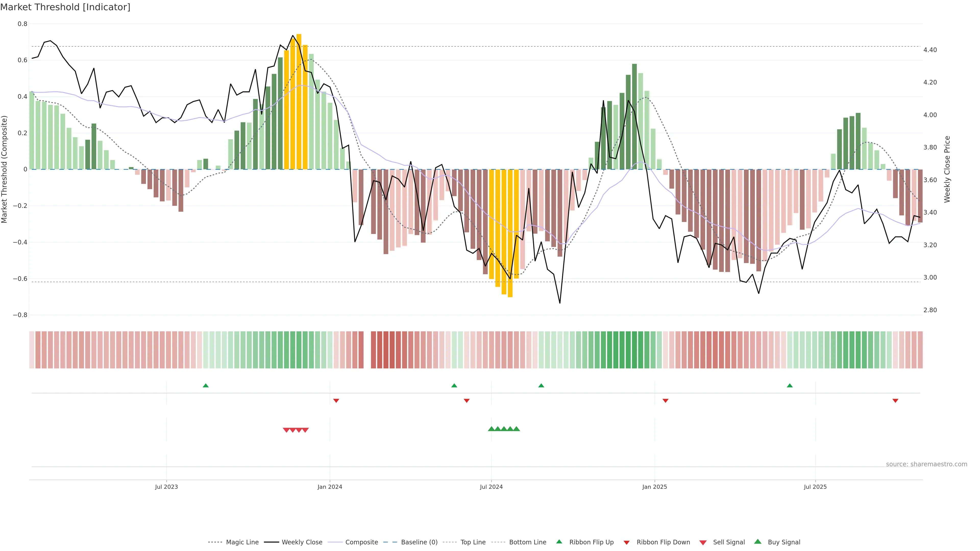Click the Sell Signal legend marker

703,543
